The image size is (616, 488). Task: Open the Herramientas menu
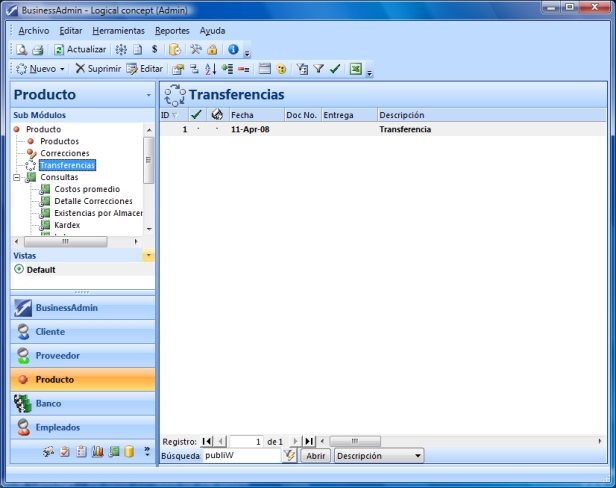click(x=118, y=31)
